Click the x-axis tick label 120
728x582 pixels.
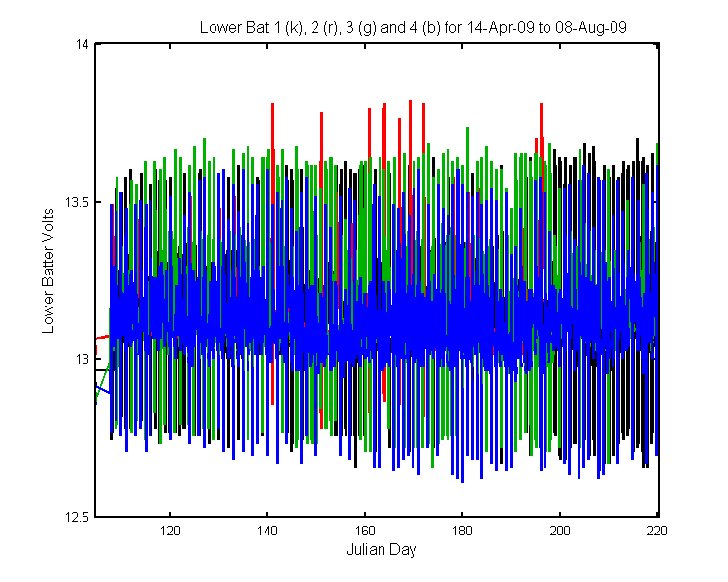170,531
